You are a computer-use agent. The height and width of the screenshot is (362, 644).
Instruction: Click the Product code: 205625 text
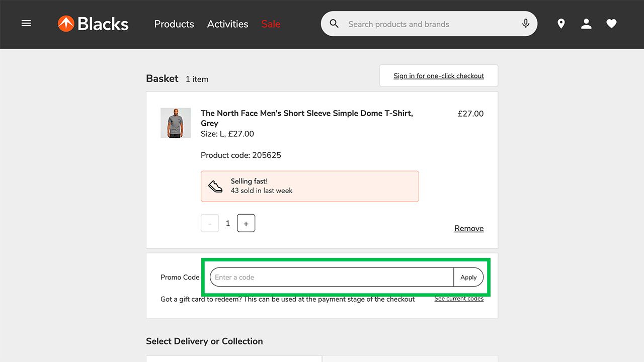[x=241, y=155]
